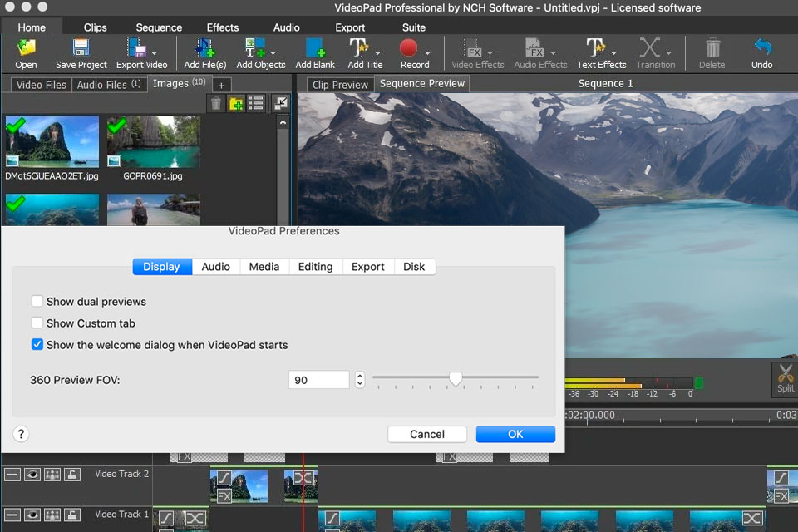Expand the Audio Effects dropdown arrow
The height and width of the screenshot is (532, 798).
pos(554,53)
